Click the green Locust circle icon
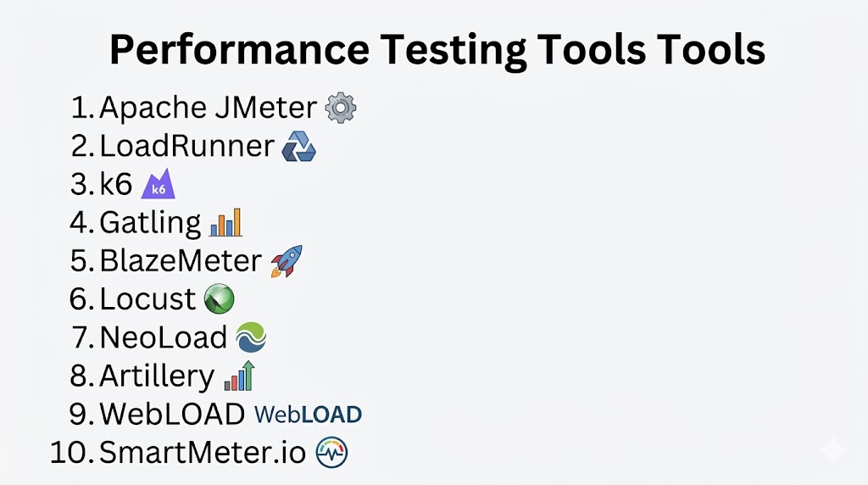The width and height of the screenshot is (868, 485). click(x=220, y=298)
